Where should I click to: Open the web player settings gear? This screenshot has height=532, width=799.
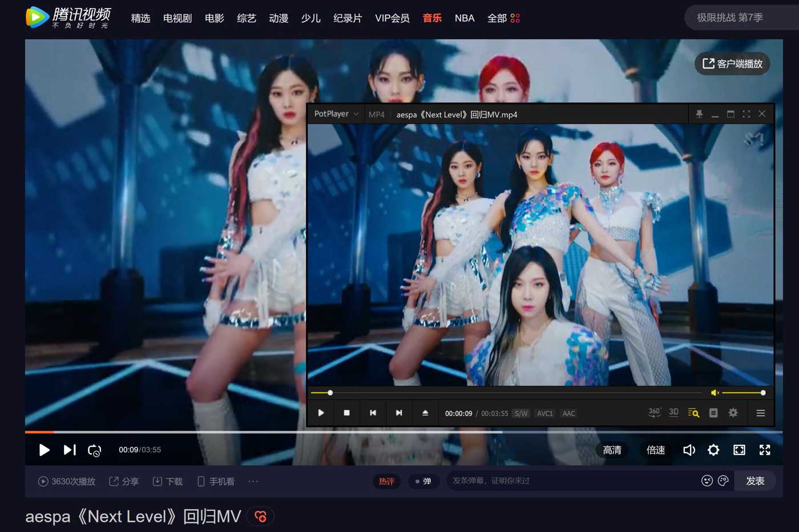pyautogui.click(x=713, y=450)
